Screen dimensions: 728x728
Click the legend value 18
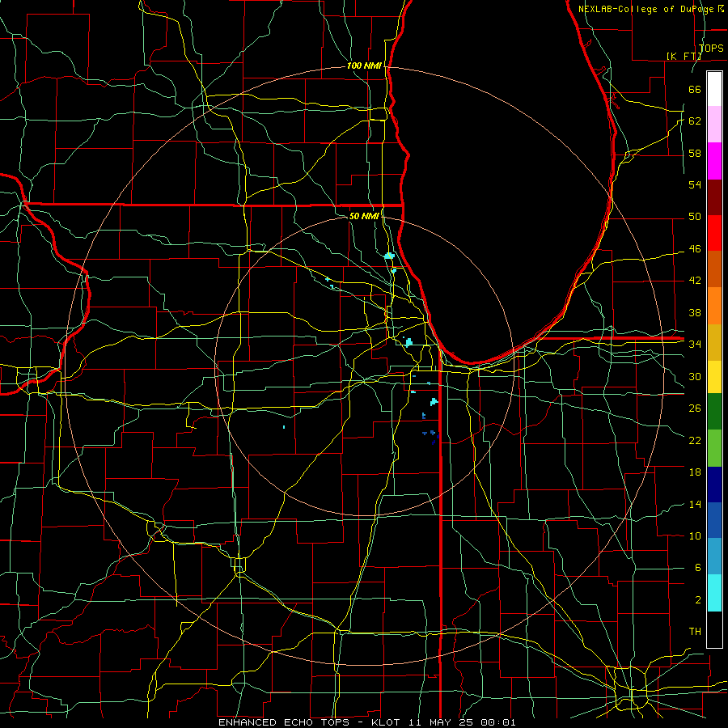click(x=695, y=472)
